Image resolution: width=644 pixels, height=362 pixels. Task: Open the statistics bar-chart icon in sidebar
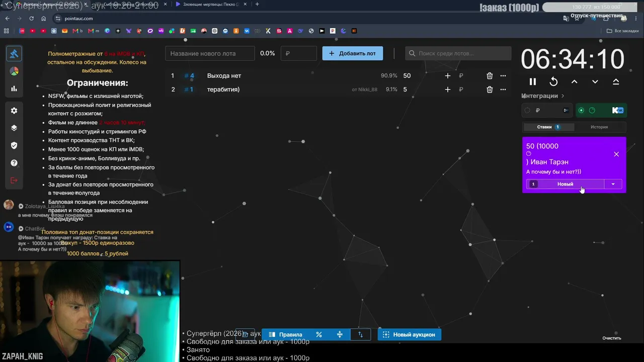(x=14, y=88)
